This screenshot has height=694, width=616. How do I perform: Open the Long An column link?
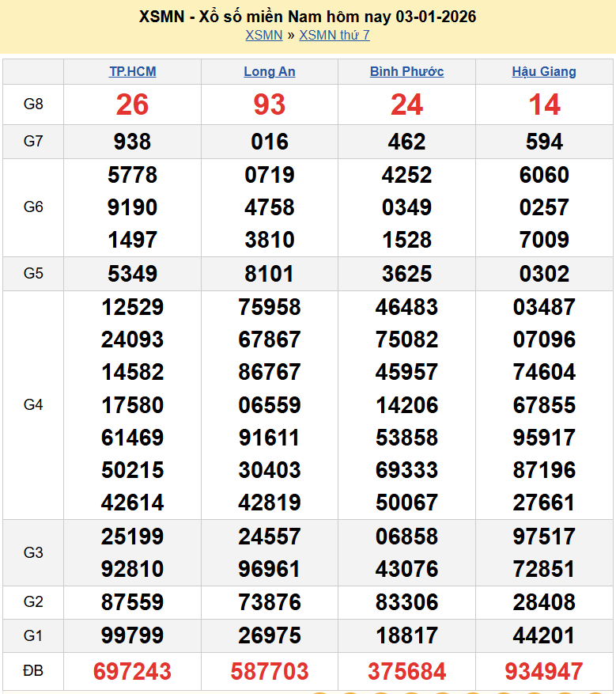click(270, 71)
